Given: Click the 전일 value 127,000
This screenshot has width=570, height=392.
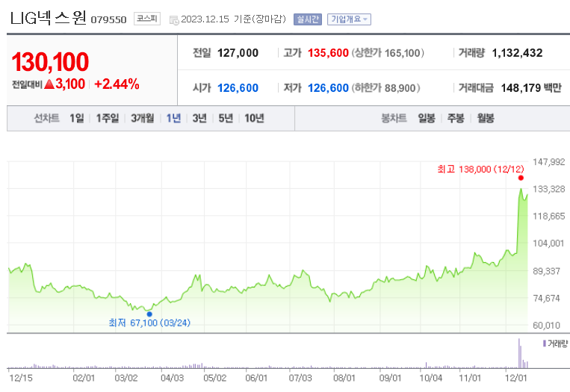Looking at the screenshot, I should (x=238, y=53).
